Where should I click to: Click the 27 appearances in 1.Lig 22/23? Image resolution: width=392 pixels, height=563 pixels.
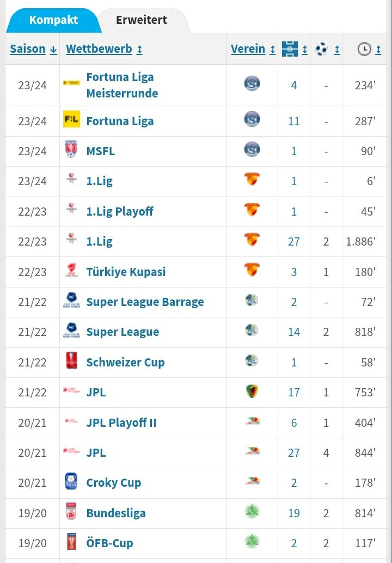pyautogui.click(x=293, y=242)
